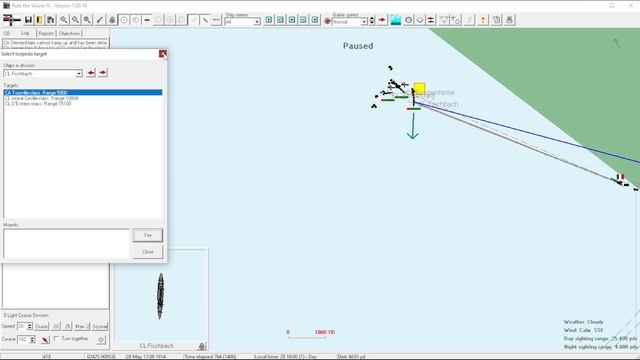Click inside the Mounts list box
640x360 pixels.
[66, 243]
